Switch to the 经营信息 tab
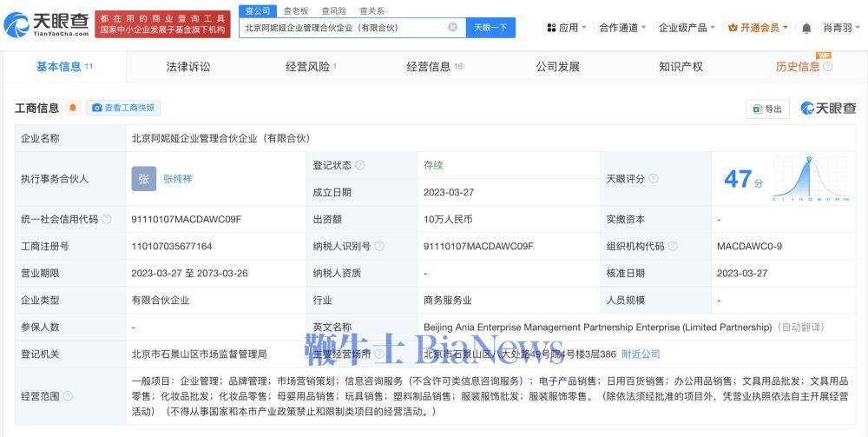Screen dimensions: 868x437 [435, 67]
